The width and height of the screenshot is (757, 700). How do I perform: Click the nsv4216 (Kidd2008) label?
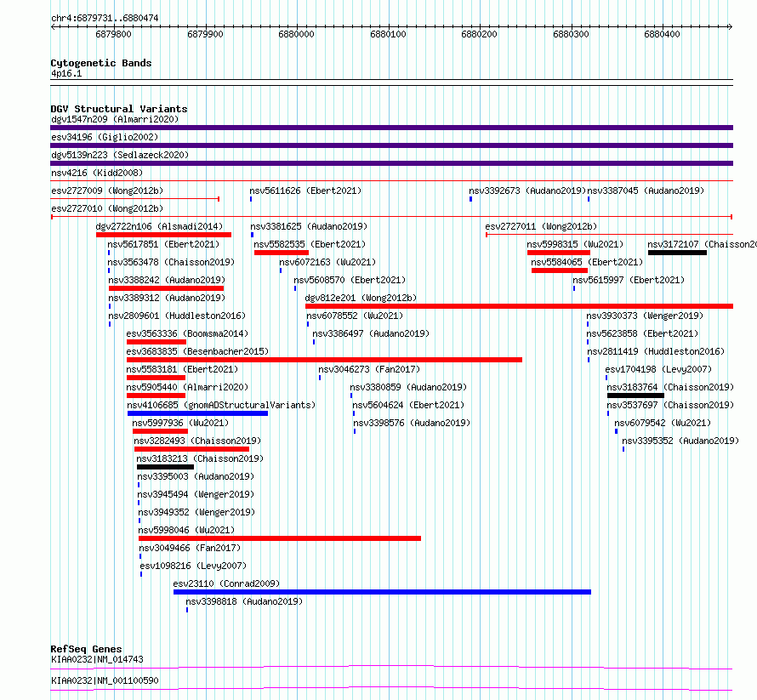point(97,173)
